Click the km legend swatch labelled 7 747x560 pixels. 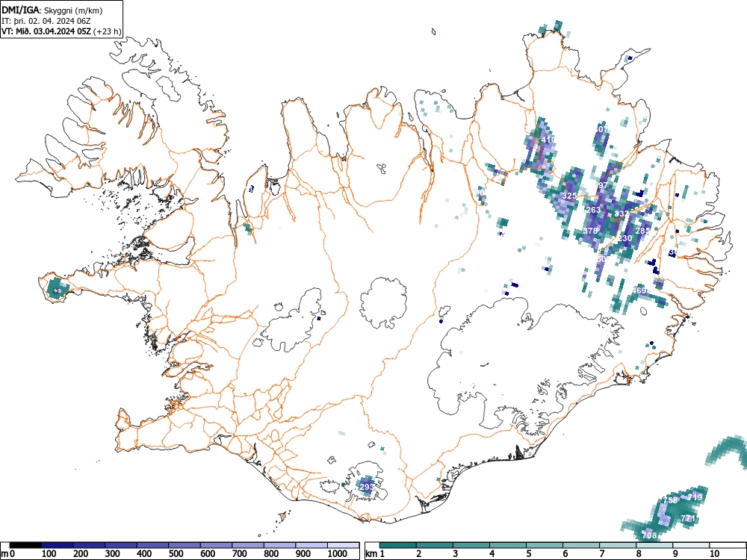tap(618, 545)
